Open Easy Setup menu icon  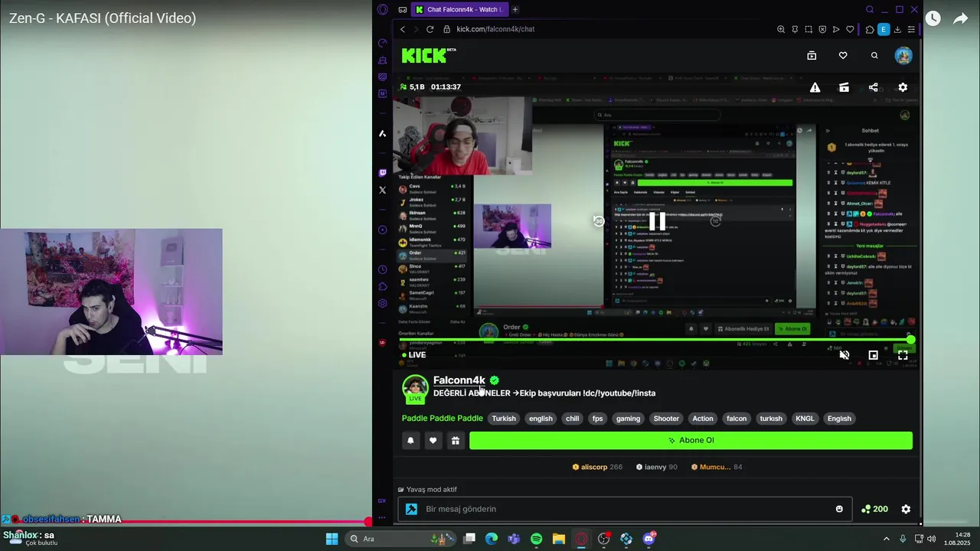tap(911, 29)
